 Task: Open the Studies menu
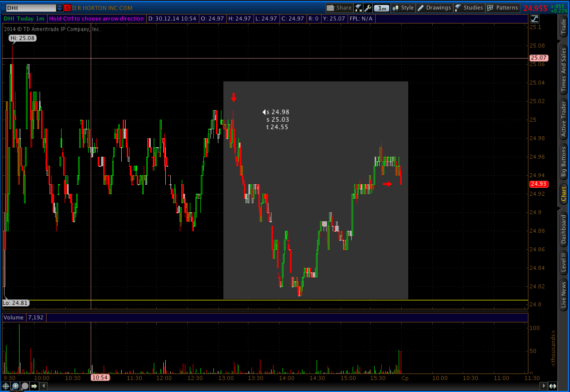[469, 8]
